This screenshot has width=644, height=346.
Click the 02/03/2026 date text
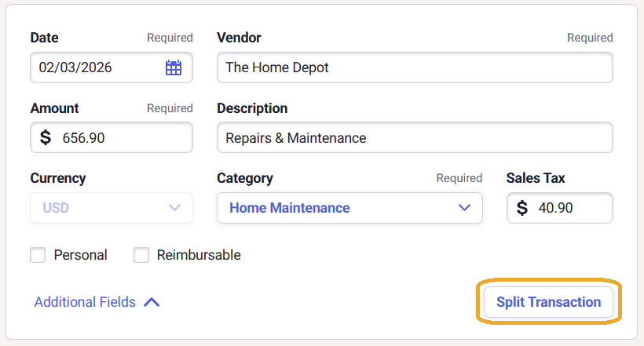(75, 67)
